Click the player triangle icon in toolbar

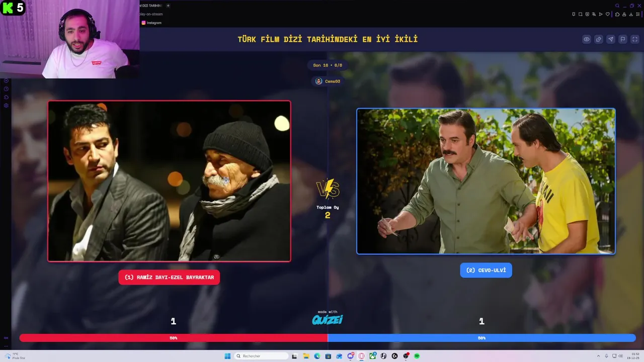(601, 14)
